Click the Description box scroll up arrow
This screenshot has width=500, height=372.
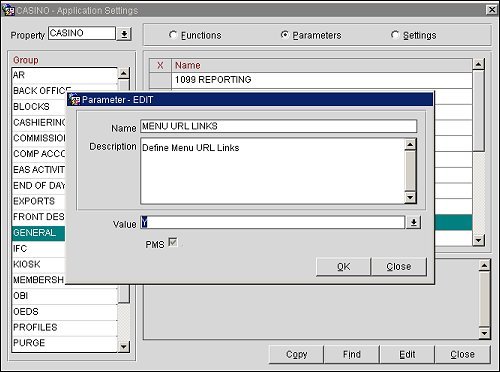(x=410, y=144)
